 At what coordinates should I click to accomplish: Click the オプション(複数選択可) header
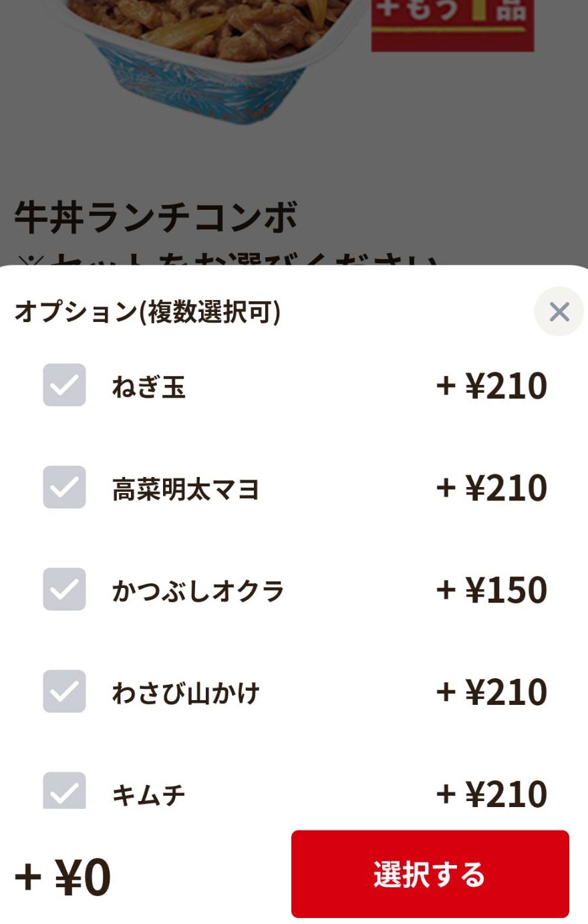point(147,312)
